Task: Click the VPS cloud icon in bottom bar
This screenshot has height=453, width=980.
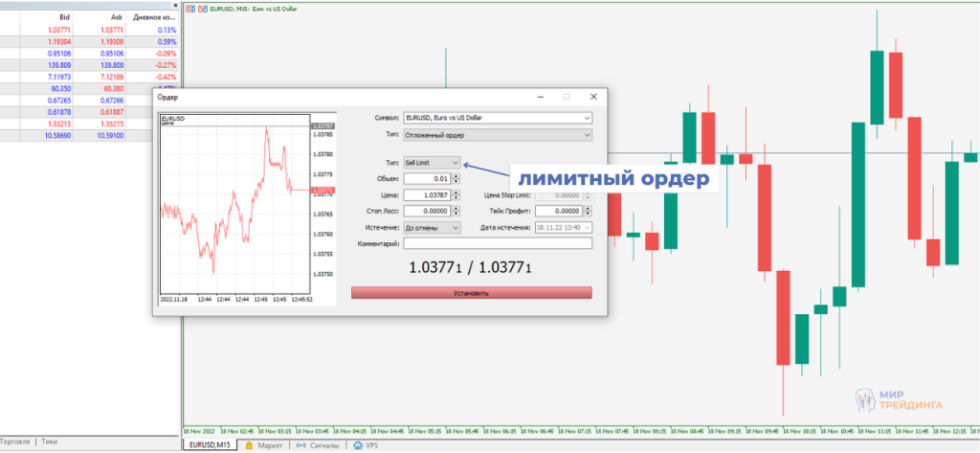Action: [358, 445]
